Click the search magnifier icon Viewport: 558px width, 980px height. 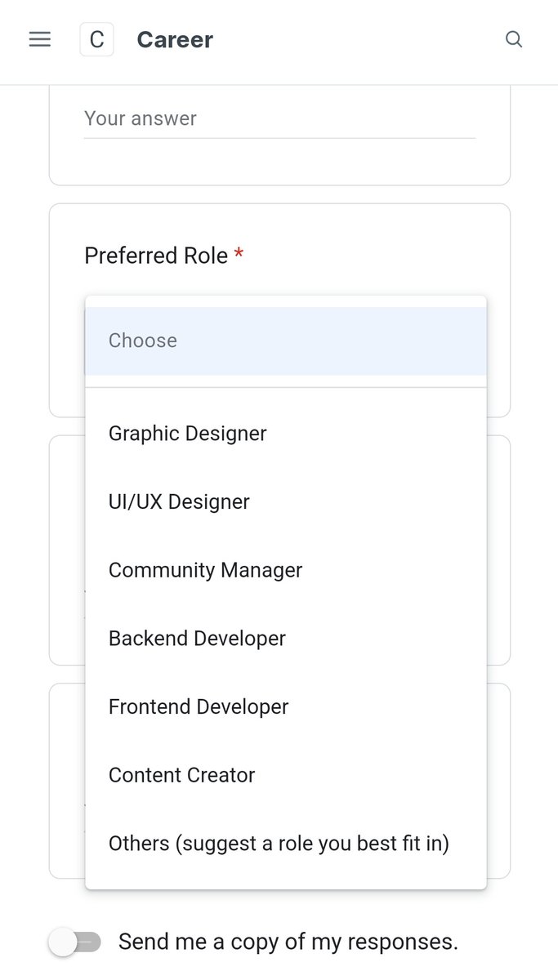tap(514, 39)
